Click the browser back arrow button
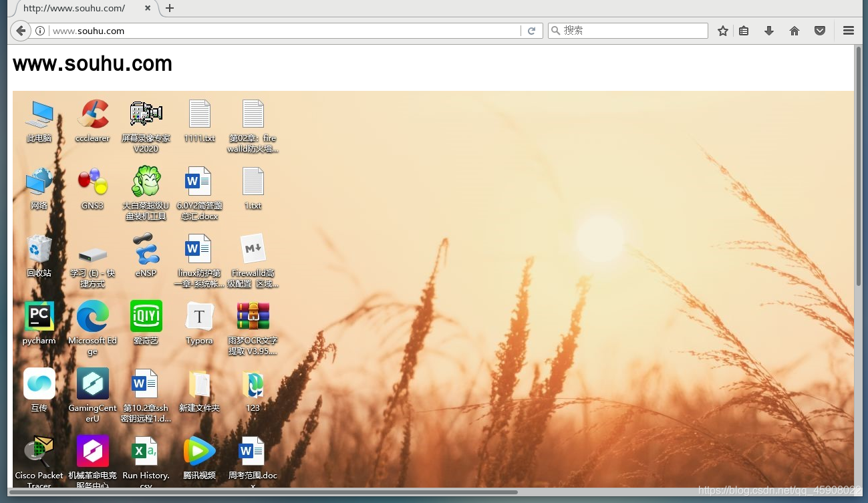 [21, 31]
